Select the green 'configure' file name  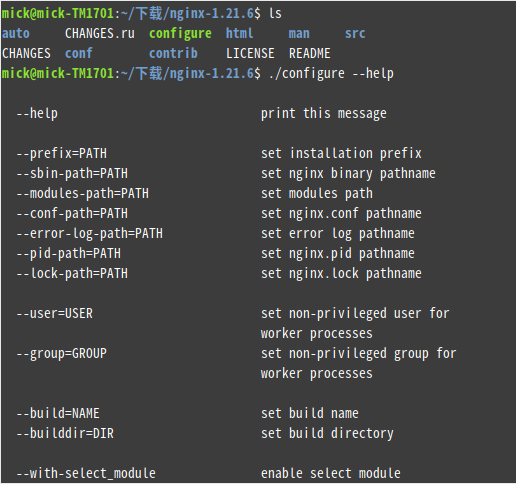[x=180, y=34]
